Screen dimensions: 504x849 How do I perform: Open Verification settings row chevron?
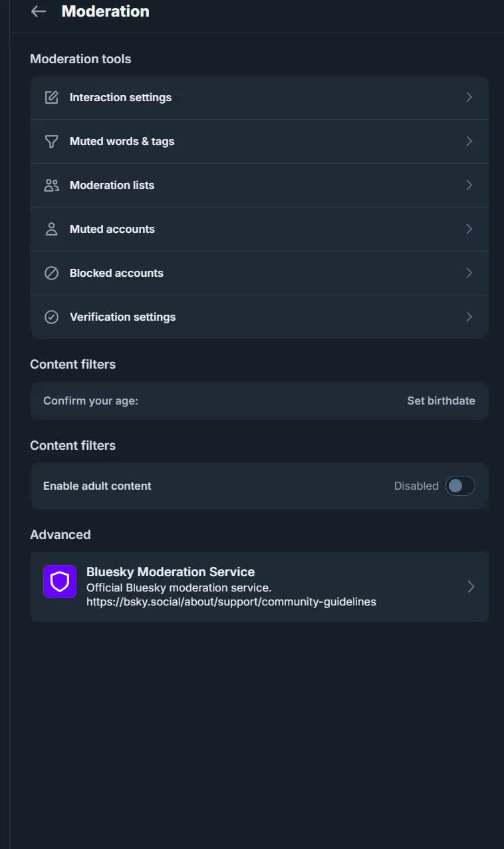pyautogui.click(x=469, y=317)
